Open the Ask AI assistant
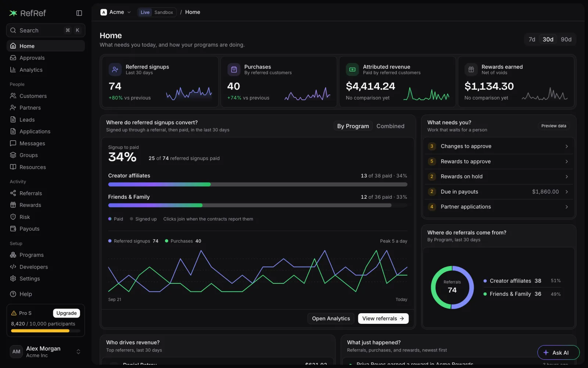This screenshot has height=368, width=588. [558, 353]
